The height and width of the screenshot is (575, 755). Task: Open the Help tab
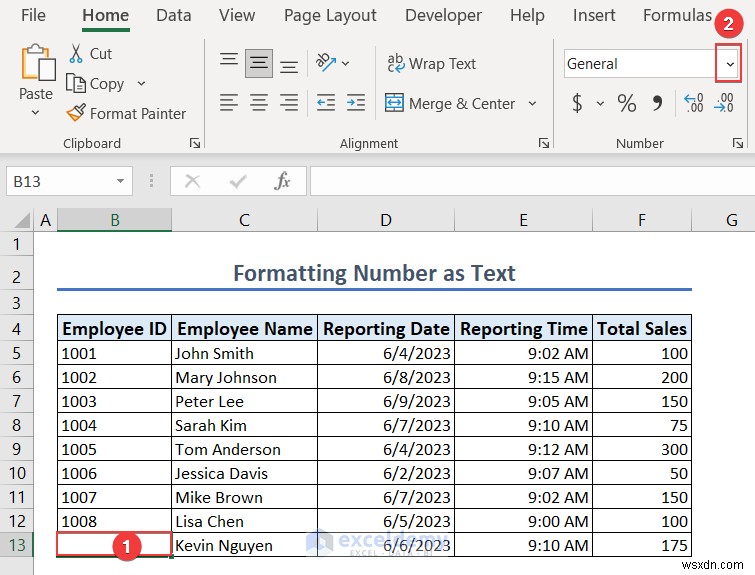click(x=527, y=15)
